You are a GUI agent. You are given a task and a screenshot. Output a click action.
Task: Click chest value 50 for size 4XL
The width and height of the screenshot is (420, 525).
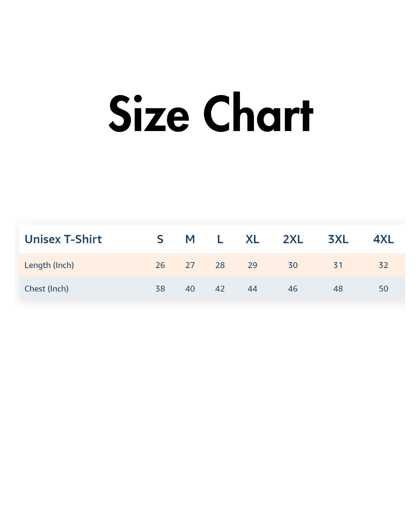(383, 289)
